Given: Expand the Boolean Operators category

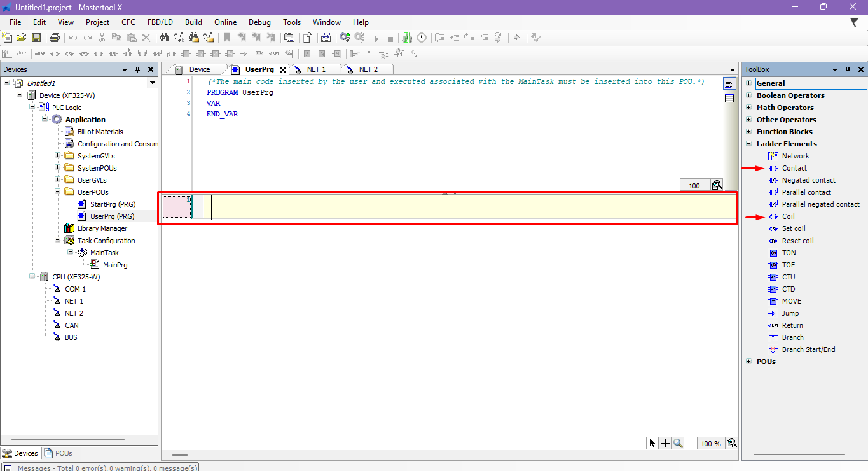Looking at the screenshot, I should [x=749, y=95].
